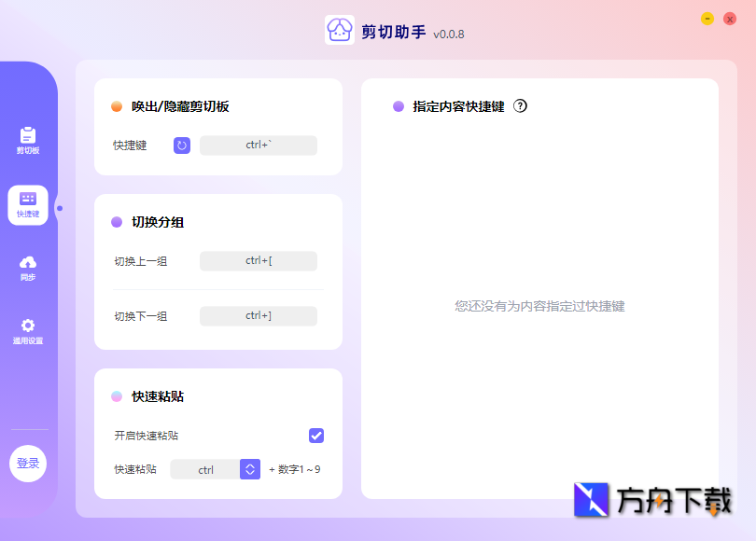756x541 pixels.
Task: Open the 剪切板 clipboard panel
Action: tap(28, 138)
